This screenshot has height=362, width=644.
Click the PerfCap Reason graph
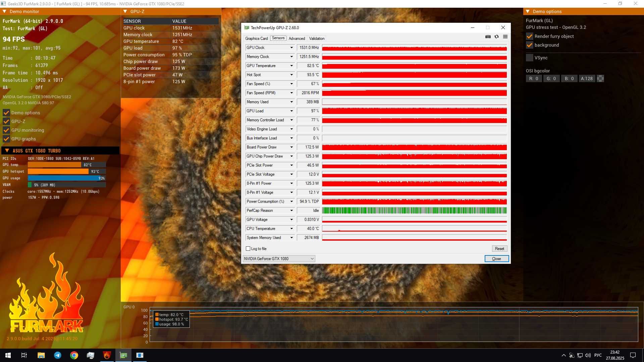click(414, 210)
